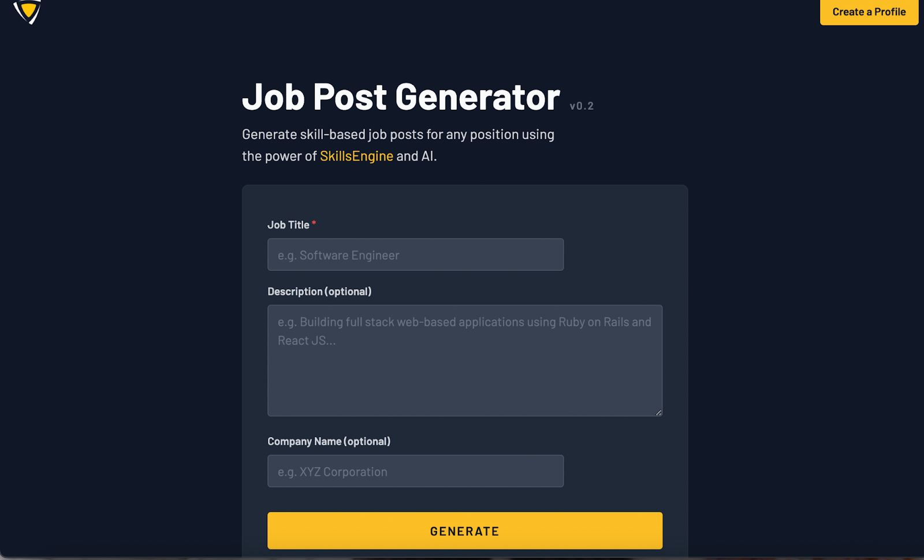This screenshot has width=924, height=560.
Task: Open the SkillsEngine link
Action: tap(356, 156)
